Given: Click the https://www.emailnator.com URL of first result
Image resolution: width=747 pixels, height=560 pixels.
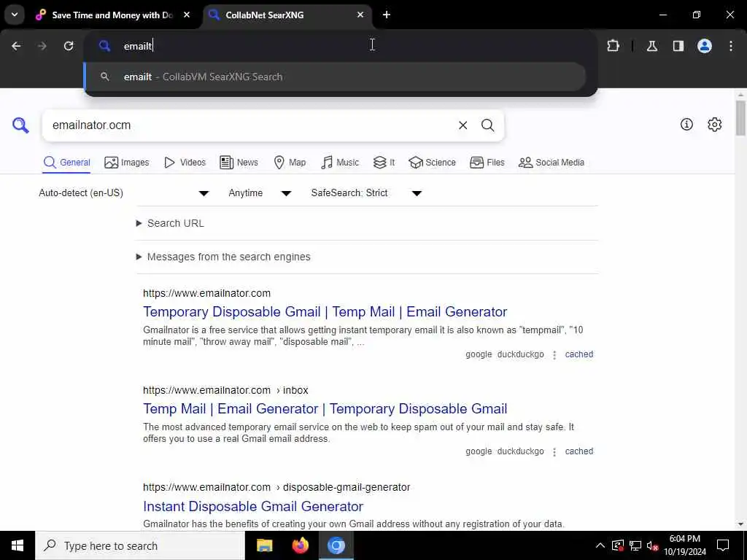Looking at the screenshot, I should point(206,293).
